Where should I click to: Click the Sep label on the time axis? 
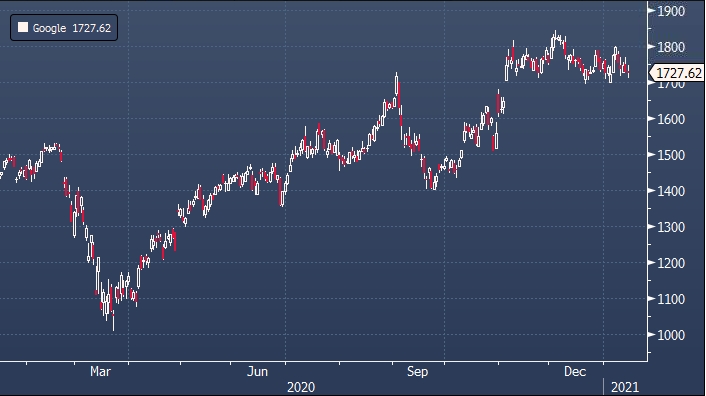(x=417, y=372)
